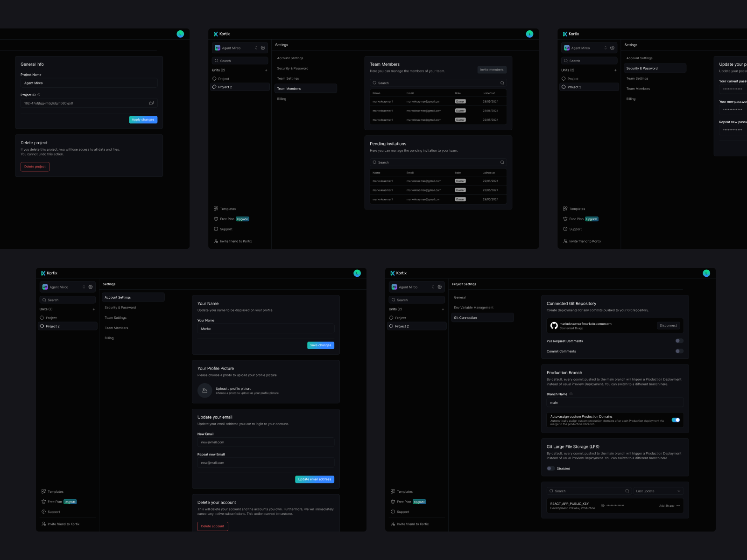Click the Kortix logo icon
Image resolution: width=747 pixels, height=560 pixels.
pyautogui.click(x=216, y=34)
